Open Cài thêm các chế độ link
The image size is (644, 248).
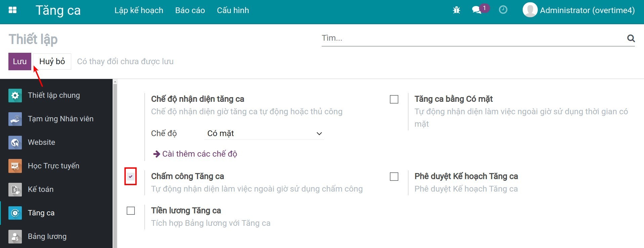click(x=199, y=154)
